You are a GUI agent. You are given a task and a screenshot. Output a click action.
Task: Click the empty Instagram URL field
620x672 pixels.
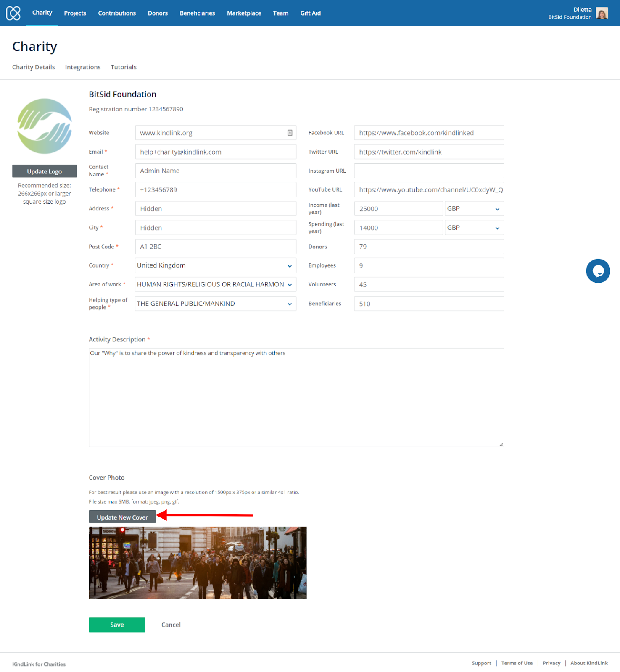[x=429, y=171]
